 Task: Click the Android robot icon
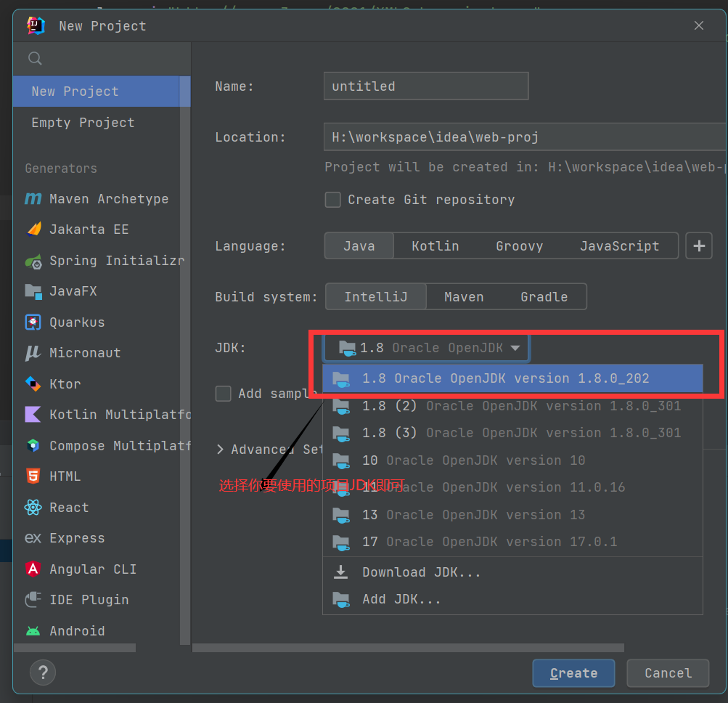click(x=33, y=630)
